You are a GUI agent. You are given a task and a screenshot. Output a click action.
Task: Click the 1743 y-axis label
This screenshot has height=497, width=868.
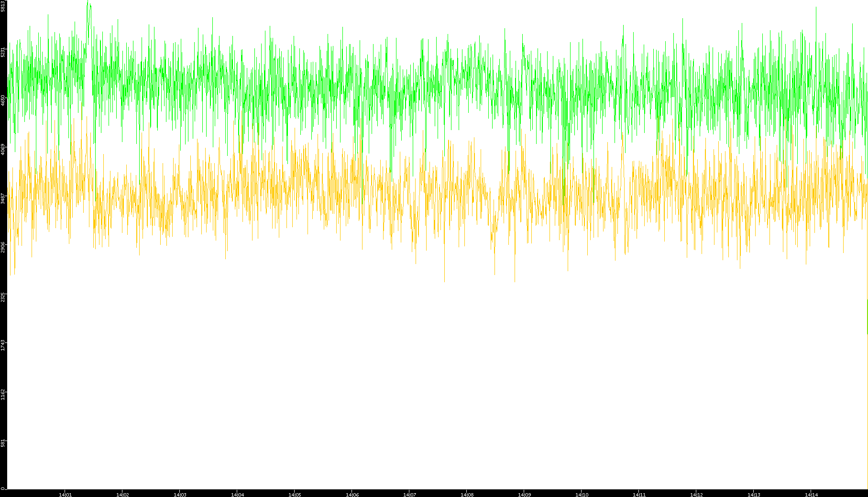[x=3, y=345]
